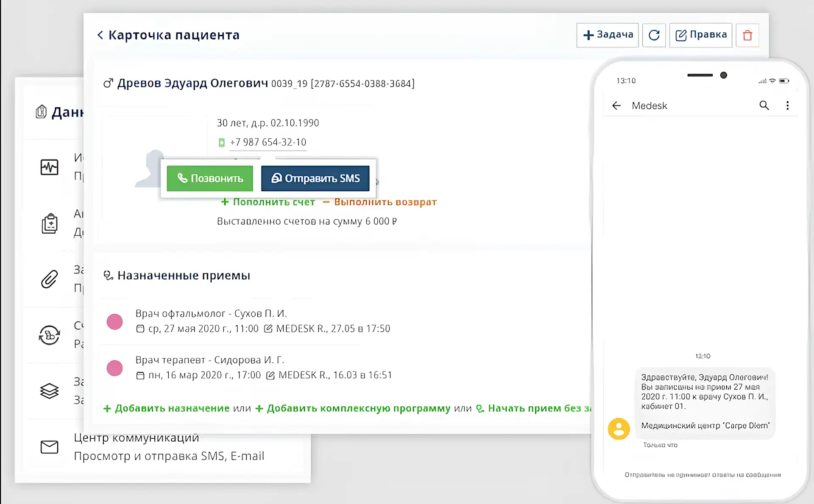The width and height of the screenshot is (814, 504).
Task: Open paperclip attachments section in background sidebar
Action: tap(49, 279)
